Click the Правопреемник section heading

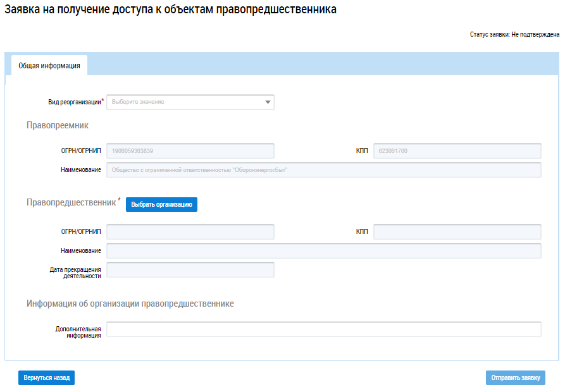[57, 125]
